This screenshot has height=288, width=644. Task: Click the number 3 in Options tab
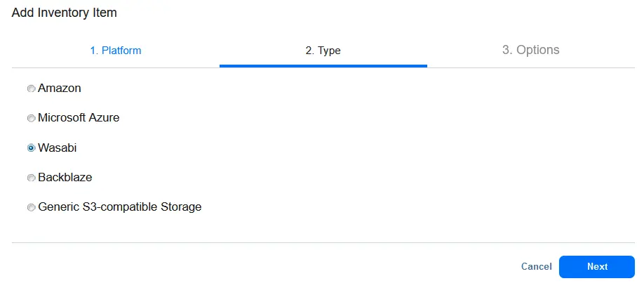tap(507, 50)
